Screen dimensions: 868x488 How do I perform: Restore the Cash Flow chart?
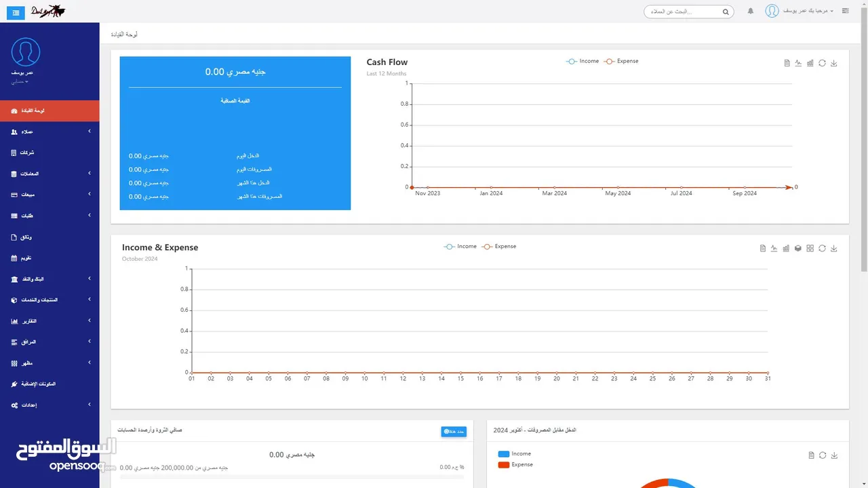822,63
